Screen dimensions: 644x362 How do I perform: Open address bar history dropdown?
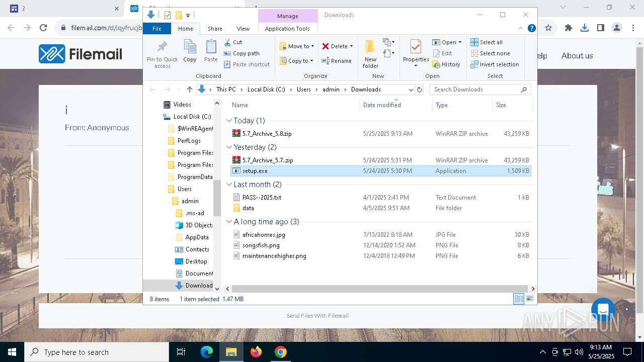pos(410,89)
